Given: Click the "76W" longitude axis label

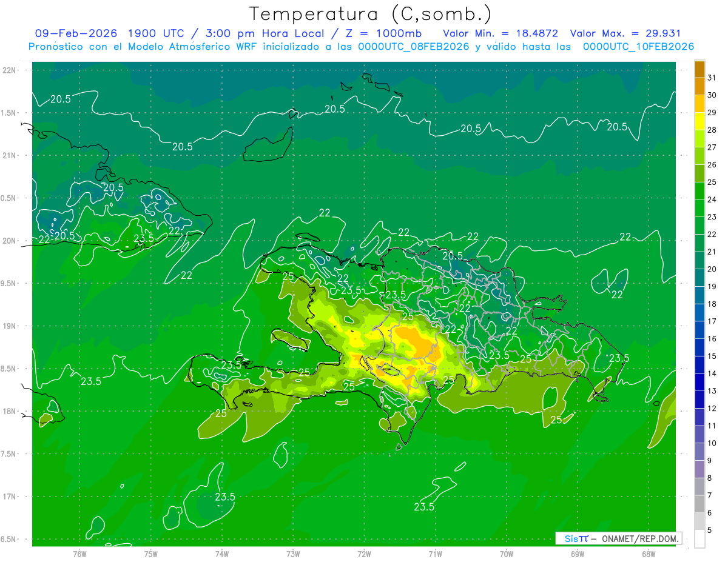Looking at the screenshot, I should (x=79, y=554).
